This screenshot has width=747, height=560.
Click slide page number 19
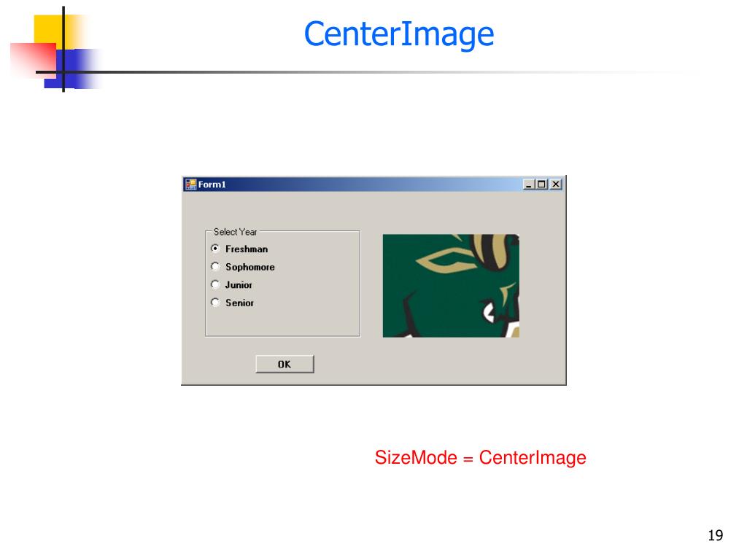[715, 535]
